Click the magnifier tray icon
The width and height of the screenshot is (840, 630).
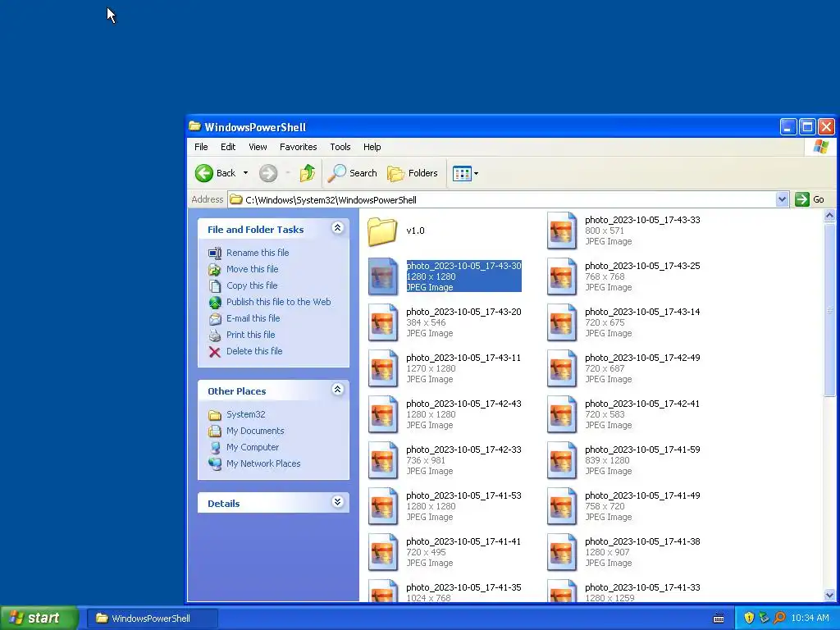pyautogui.click(x=779, y=619)
